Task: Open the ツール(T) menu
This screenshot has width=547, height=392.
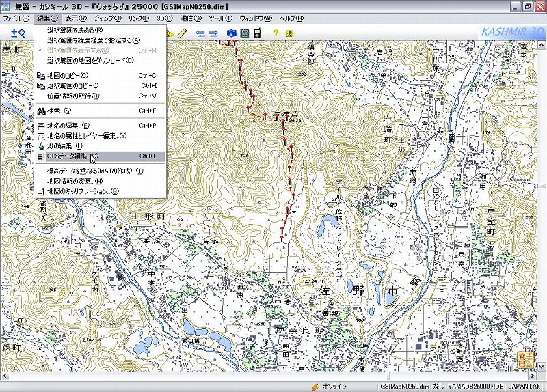Action: click(x=220, y=18)
